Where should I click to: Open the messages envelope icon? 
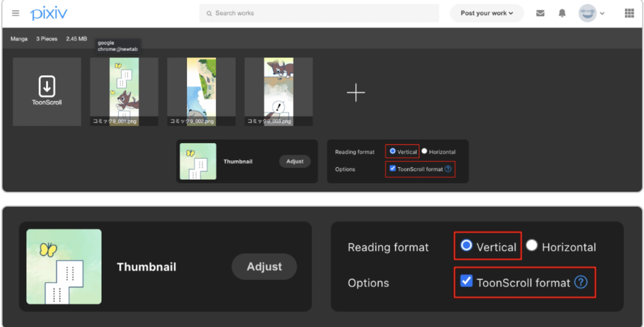pos(540,13)
